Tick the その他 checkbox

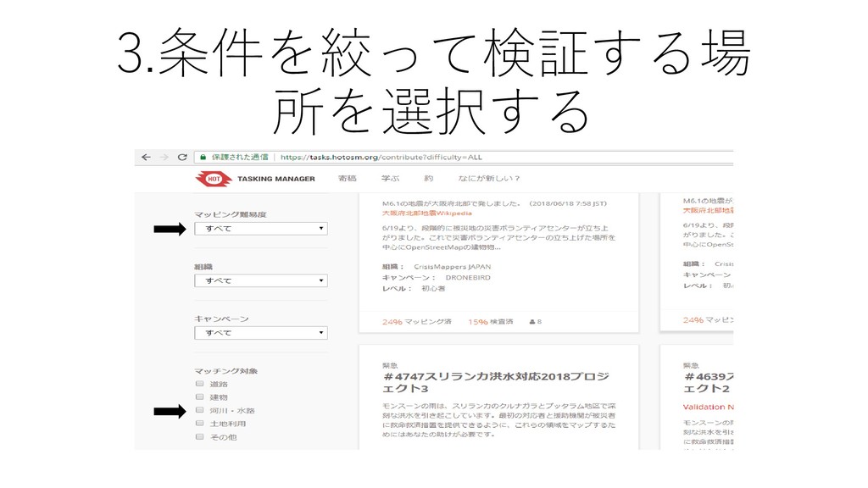(199, 436)
